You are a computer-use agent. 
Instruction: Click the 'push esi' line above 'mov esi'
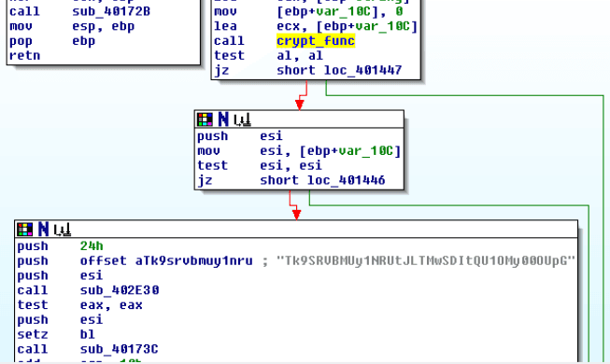[240, 136]
